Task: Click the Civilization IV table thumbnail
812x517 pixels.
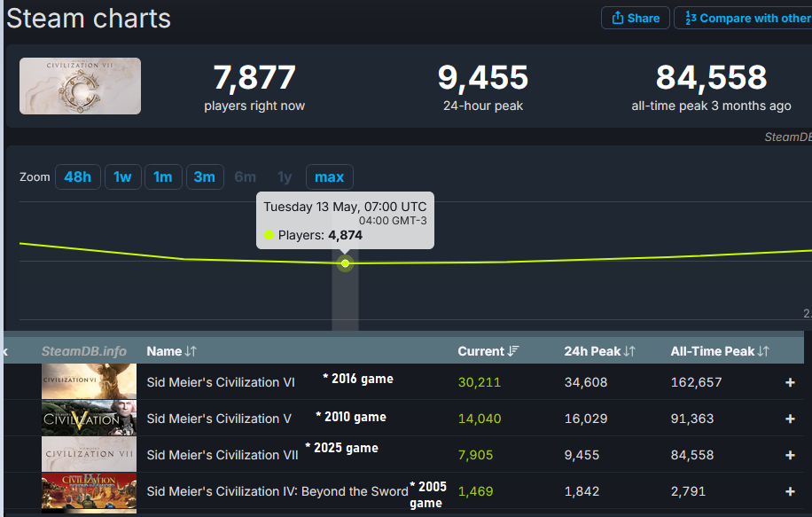Action: point(89,492)
